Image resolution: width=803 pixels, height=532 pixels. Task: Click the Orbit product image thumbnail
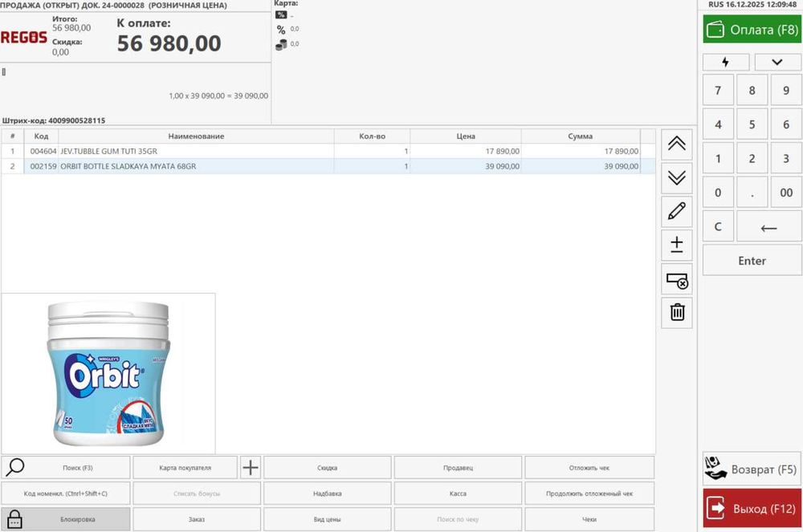[108, 373]
